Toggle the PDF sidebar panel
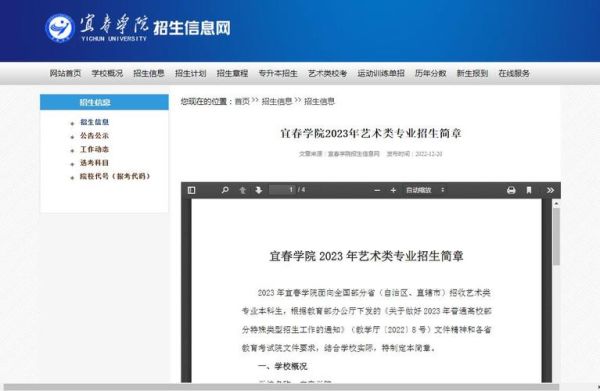 point(191,190)
